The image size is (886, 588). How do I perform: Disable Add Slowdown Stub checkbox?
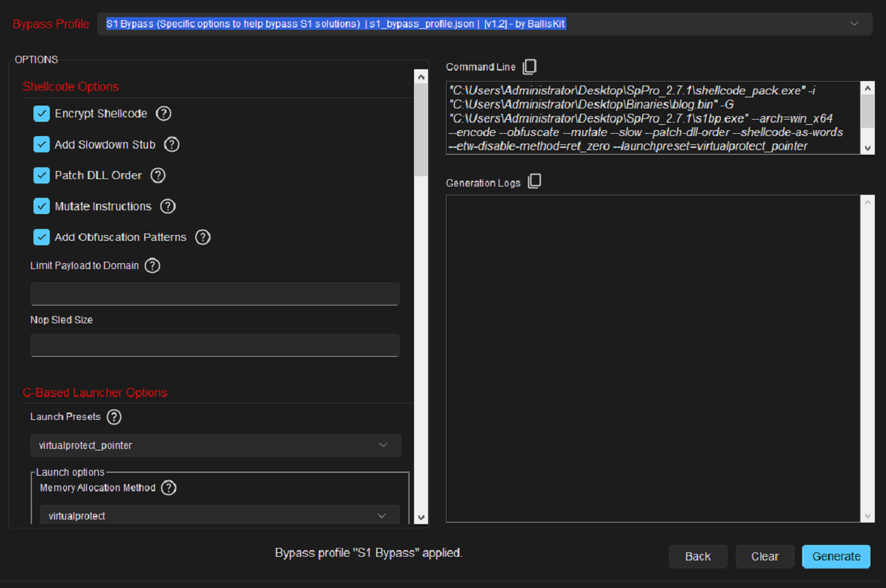tap(41, 145)
